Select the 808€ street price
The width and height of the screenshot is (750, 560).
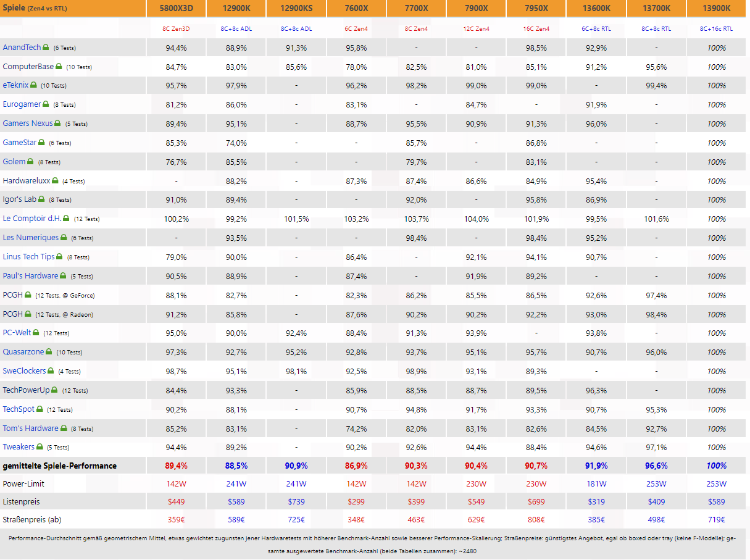[x=536, y=520]
